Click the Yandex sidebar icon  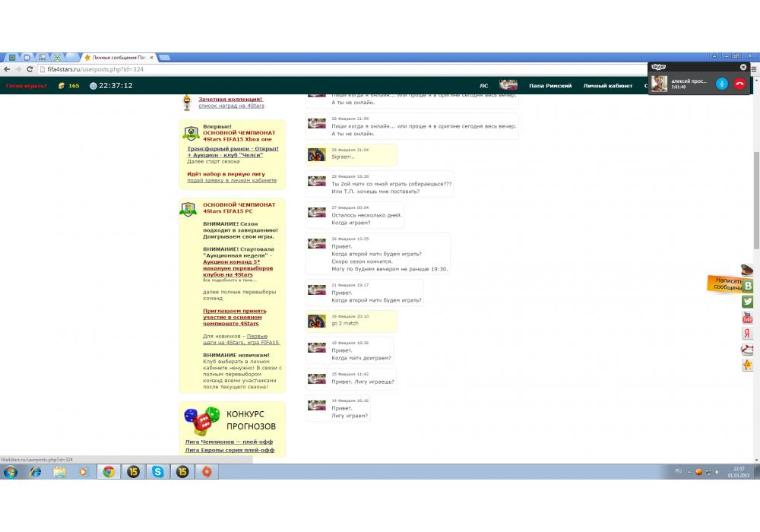tap(748, 334)
